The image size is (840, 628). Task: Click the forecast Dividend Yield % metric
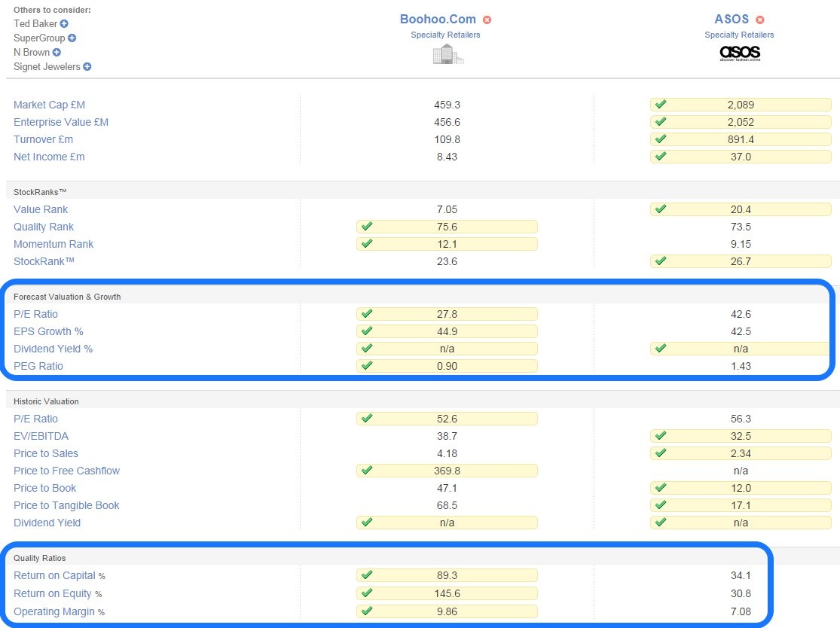53,349
